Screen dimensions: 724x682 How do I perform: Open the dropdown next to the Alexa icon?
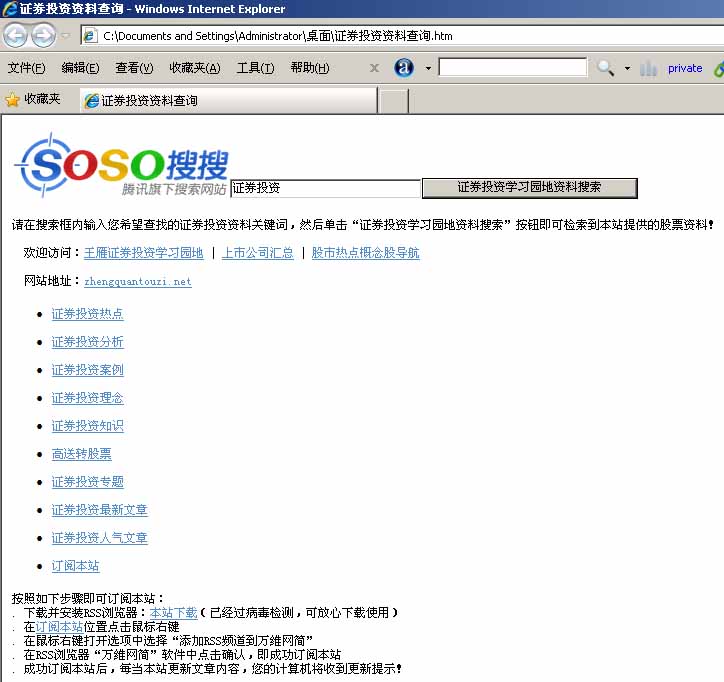point(428,68)
